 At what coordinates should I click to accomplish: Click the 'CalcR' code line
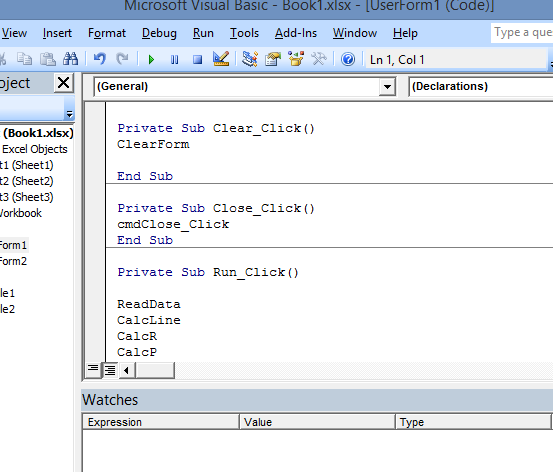coord(137,336)
